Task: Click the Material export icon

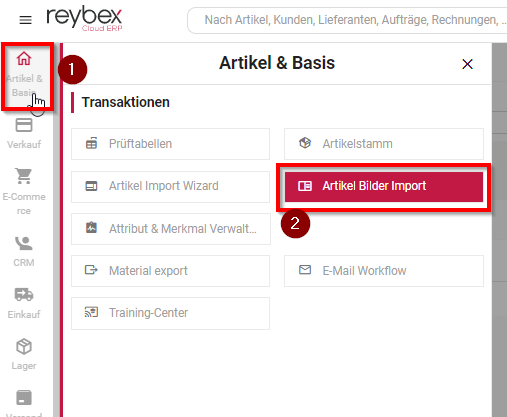Action: pyautogui.click(x=91, y=270)
